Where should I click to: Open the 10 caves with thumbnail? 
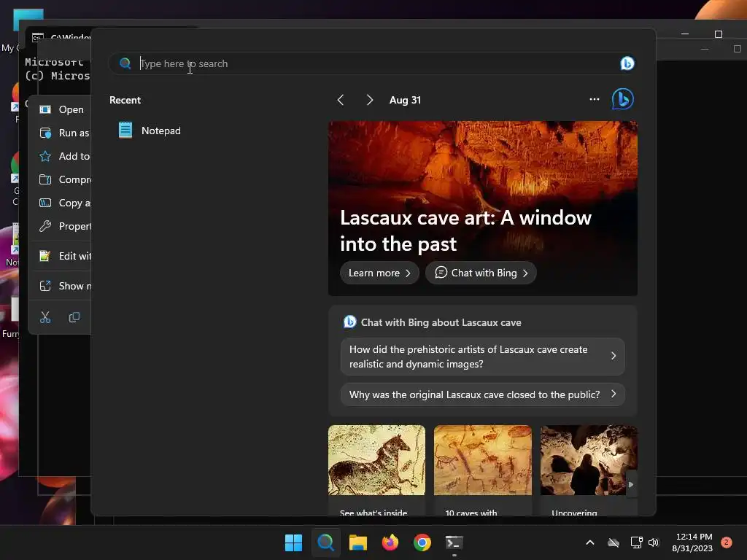tap(483, 460)
